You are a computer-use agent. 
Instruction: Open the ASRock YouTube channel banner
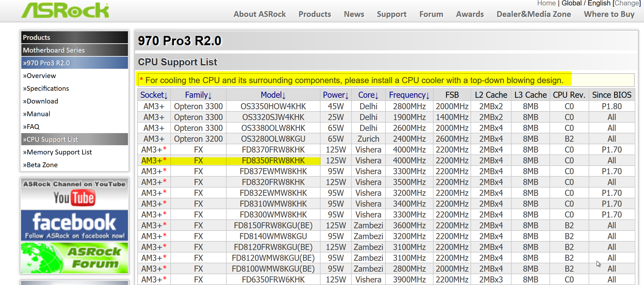point(74,194)
